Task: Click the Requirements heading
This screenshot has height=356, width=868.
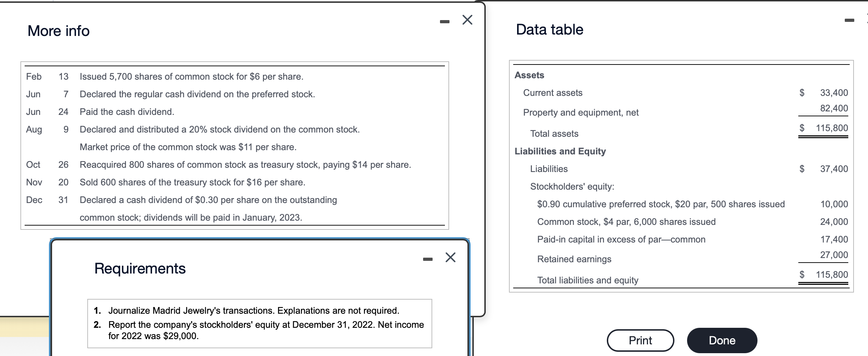Action: coord(140,269)
